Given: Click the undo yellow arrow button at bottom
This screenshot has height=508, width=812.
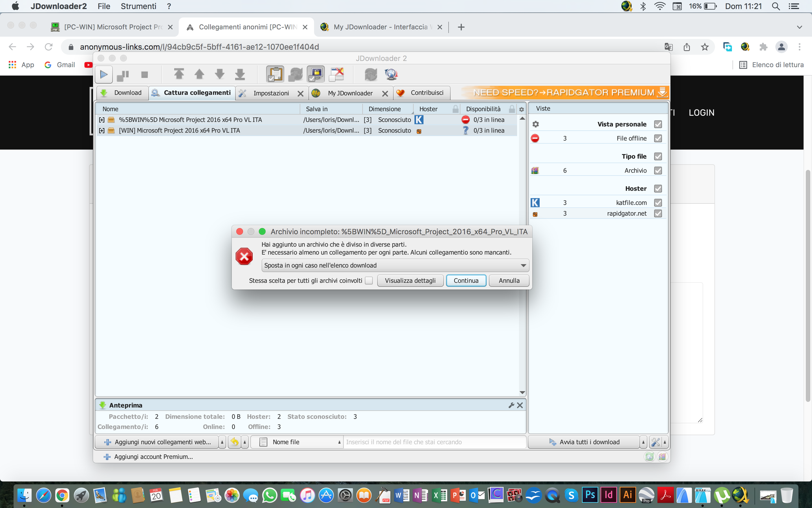Looking at the screenshot, I should [x=235, y=442].
